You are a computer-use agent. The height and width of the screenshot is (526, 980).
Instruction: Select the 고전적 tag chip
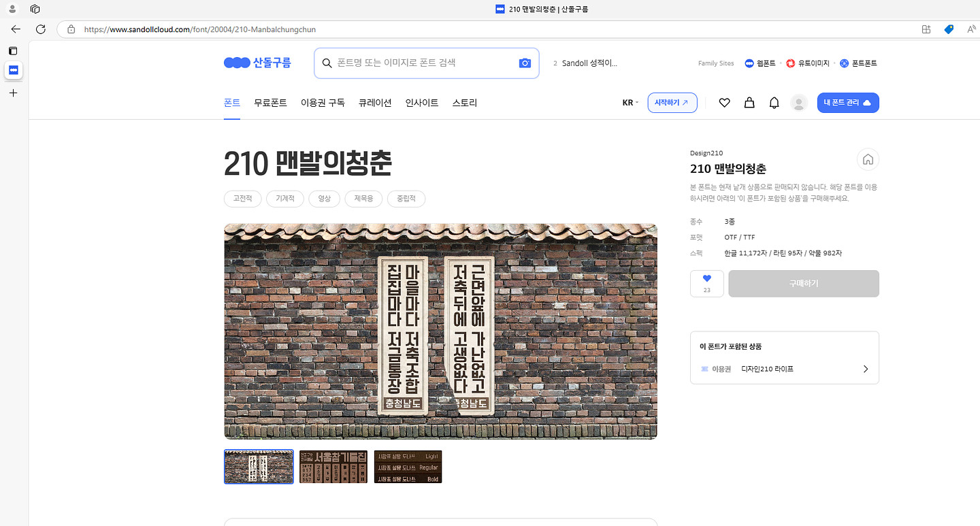[x=242, y=199]
